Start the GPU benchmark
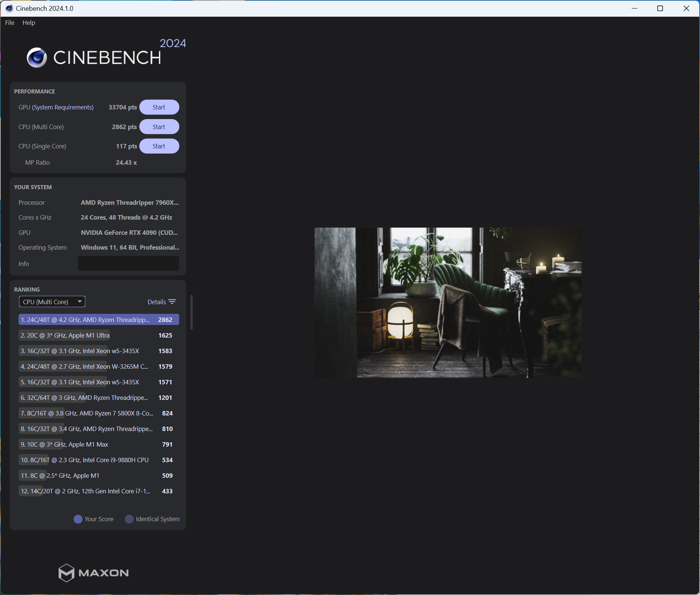Image resolution: width=700 pixels, height=595 pixels. pyautogui.click(x=159, y=107)
